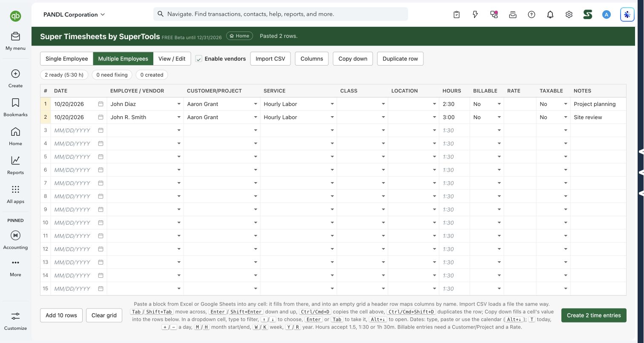Click the navigation search field

click(281, 14)
